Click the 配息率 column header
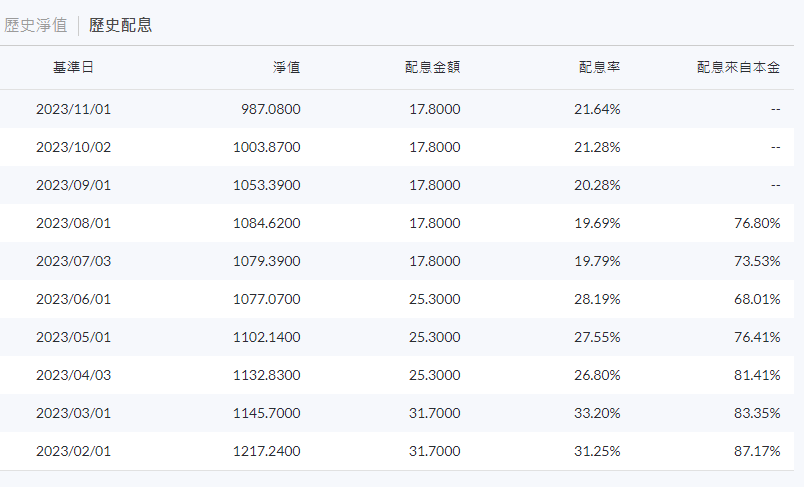Viewport: 804px width, 487px height. coord(599,67)
